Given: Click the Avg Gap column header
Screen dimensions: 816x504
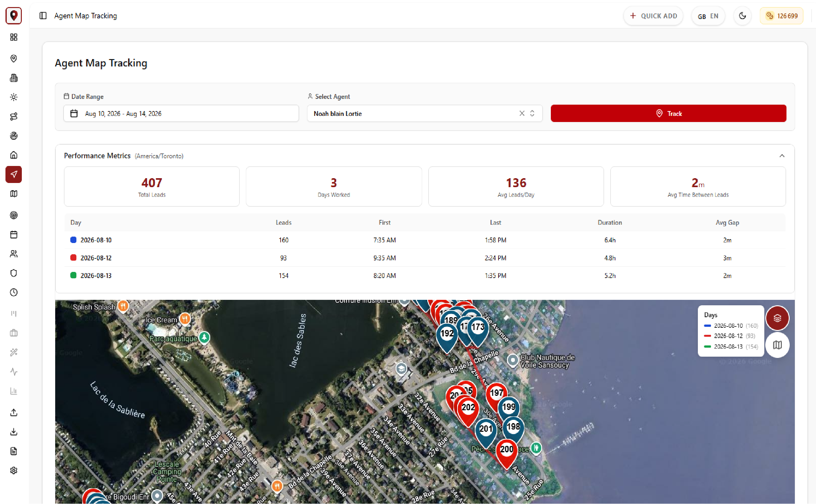Looking at the screenshot, I should [x=727, y=222].
